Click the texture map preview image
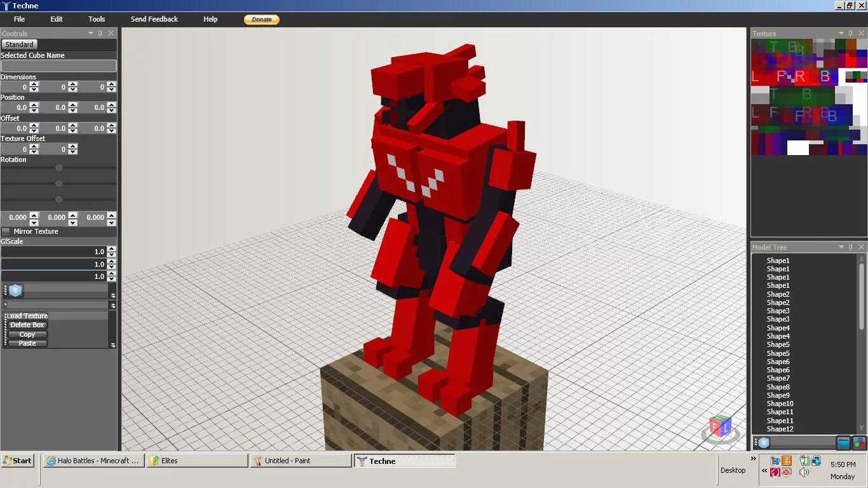 tap(809, 97)
